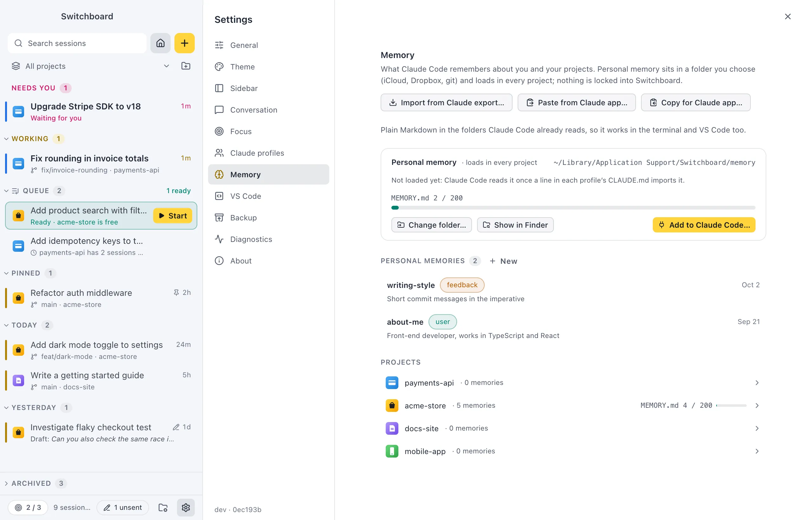This screenshot has height=520, width=812.
Task: Click Copy for Claude app button
Action: (696, 102)
